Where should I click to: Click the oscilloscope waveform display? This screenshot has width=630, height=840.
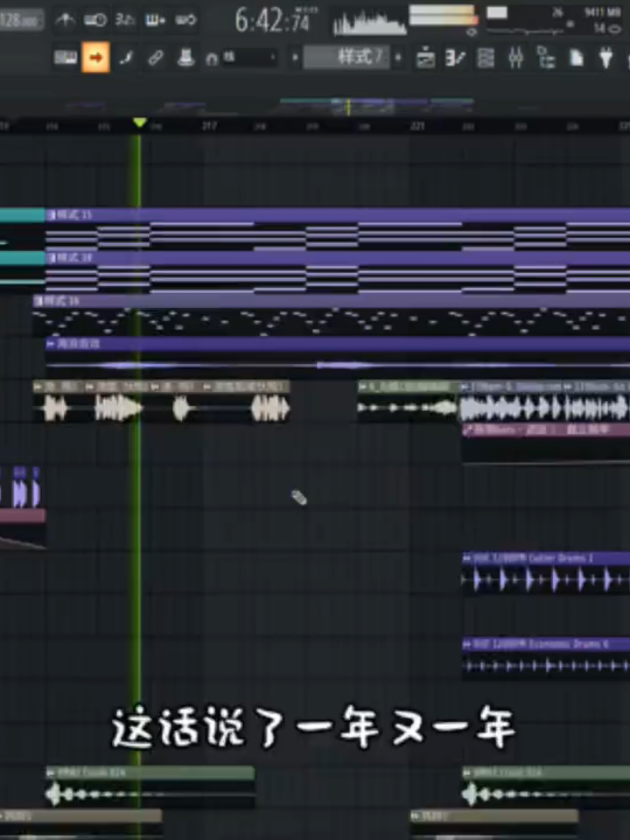(369, 23)
